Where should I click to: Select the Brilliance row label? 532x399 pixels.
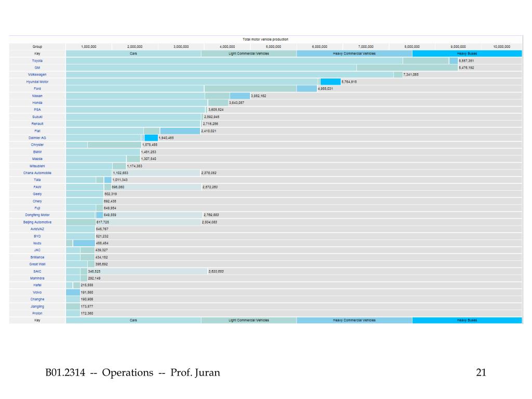(37, 257)
